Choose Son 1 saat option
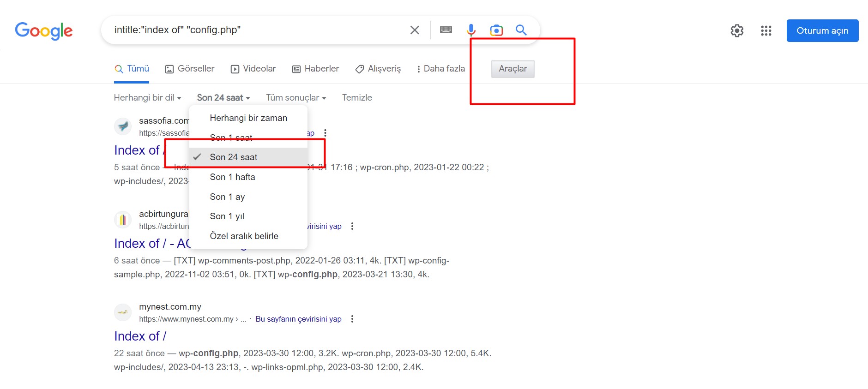Image resolution: width=868 pixels, height=389 pixels. (248, 138)
